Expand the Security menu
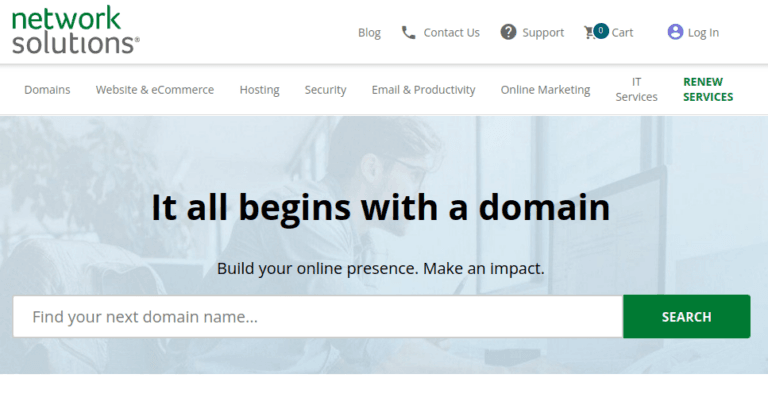The width and height of the screenshot is (768, 409). click(325, 89)
